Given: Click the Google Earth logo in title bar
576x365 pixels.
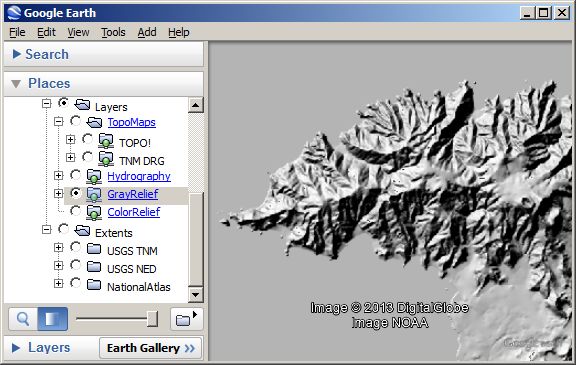Looking at the screenshot, I should pyautogui.click(x=14, y=13).
